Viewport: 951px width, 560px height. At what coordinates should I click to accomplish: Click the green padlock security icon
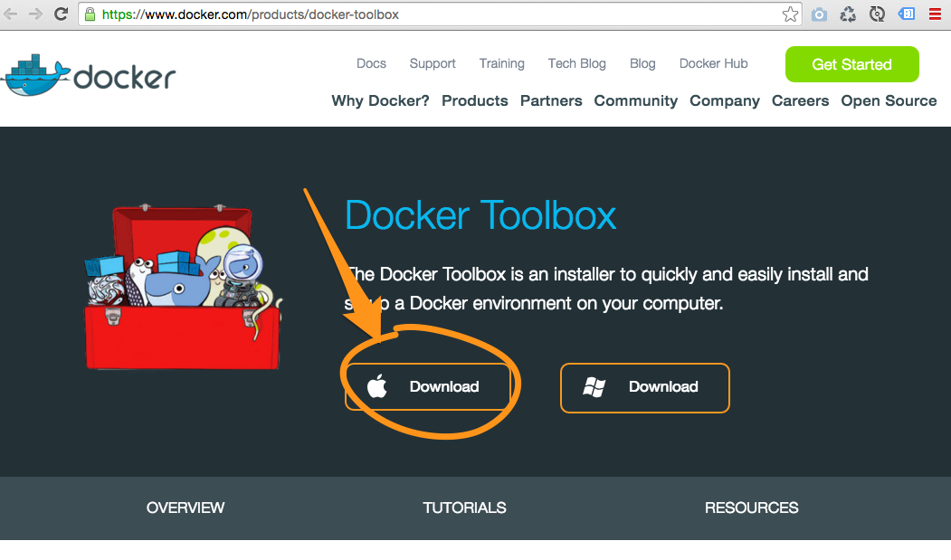point(90,14)
